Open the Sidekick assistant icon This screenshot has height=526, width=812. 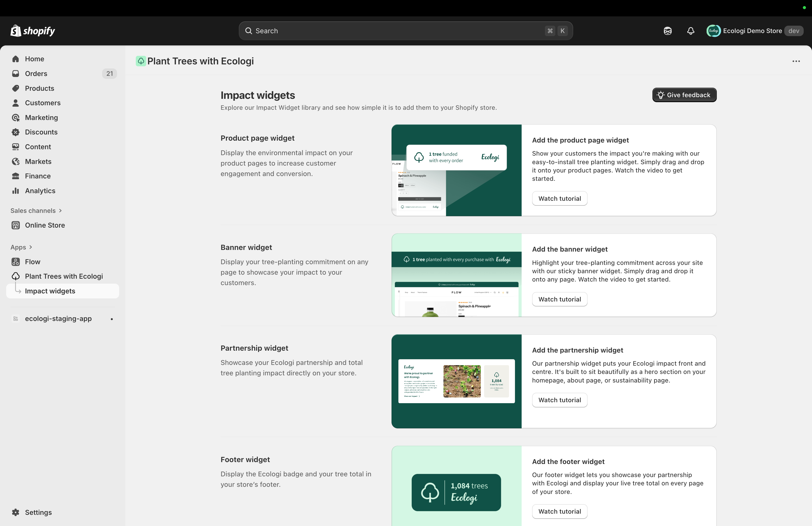click(x=667, y=31)
